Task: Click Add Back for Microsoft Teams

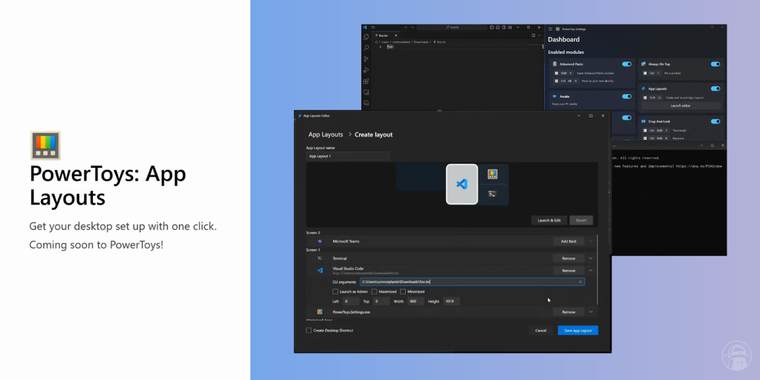Action: pos(569,241)
